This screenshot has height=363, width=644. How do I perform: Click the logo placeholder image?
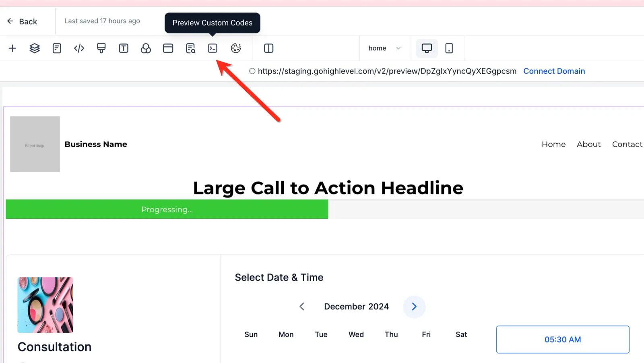[35, 144]
